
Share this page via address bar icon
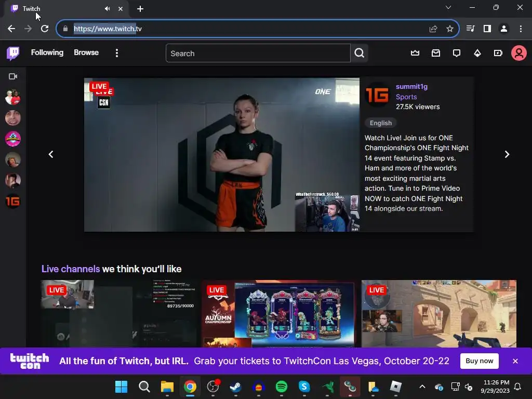coord(433,29)
